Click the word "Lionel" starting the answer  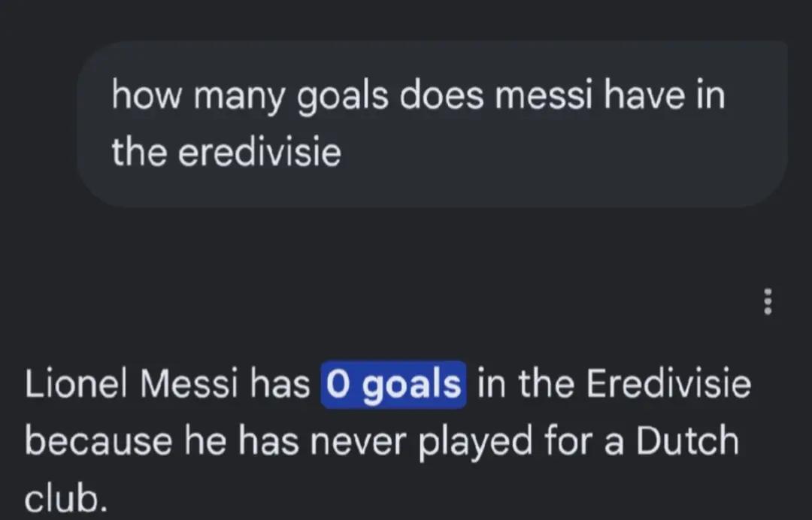click(x=76, y=385)
